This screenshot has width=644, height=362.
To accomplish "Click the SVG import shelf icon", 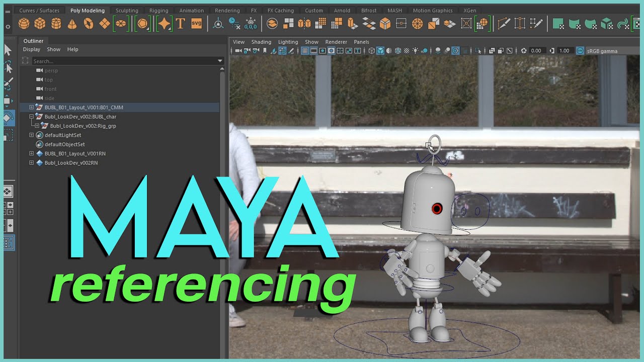I will (x=197, y=24).
